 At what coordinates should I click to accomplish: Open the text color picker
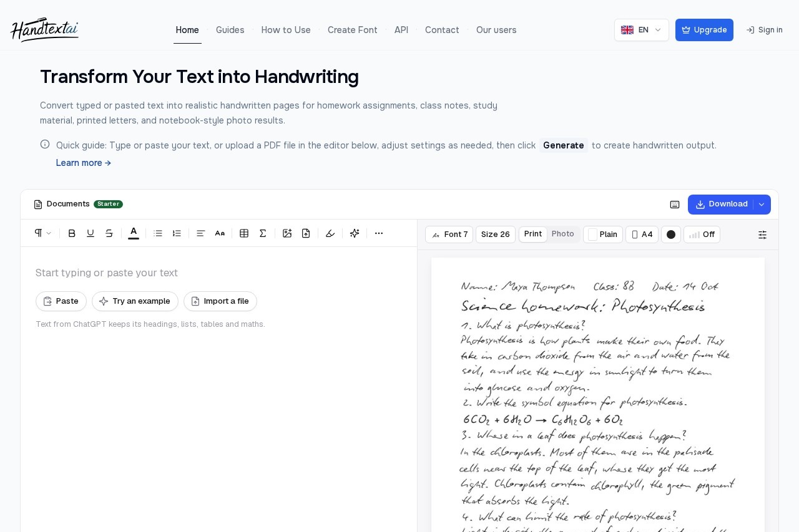[x=134, y=233]
